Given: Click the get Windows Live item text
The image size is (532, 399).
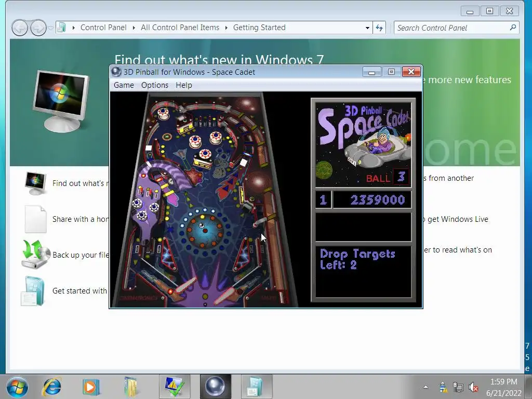Looking at the screenshot, I should coord(457,219).
